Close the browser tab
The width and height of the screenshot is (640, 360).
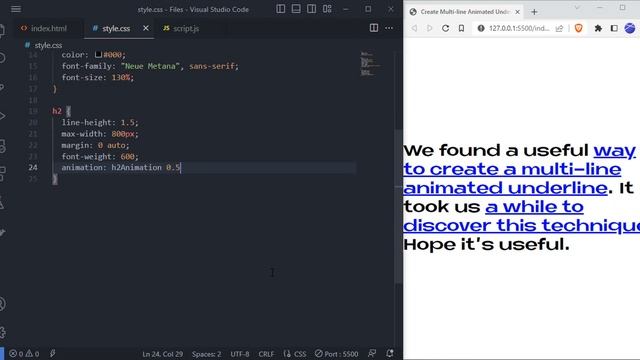tap(517, 12)
